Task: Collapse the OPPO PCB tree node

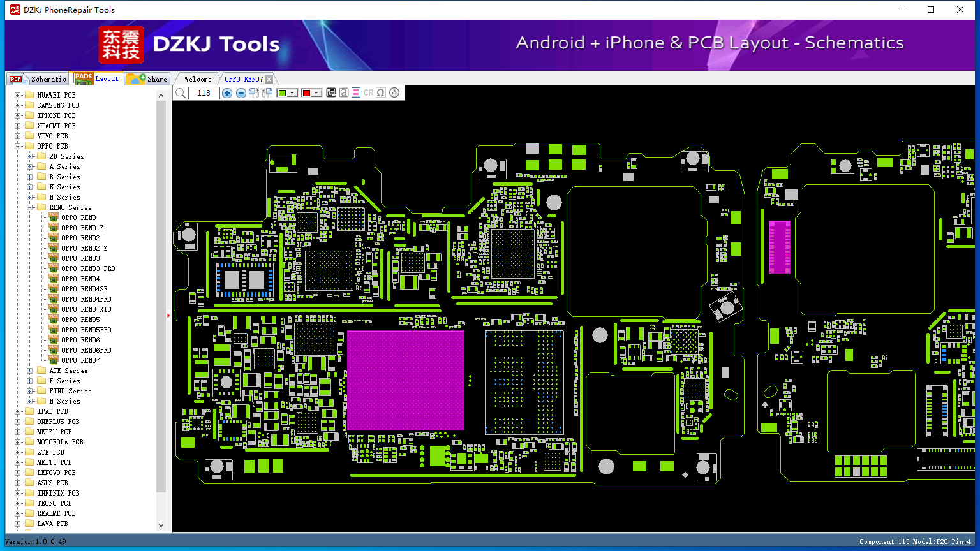Action: pyautogui.click(x=18, y=146)
